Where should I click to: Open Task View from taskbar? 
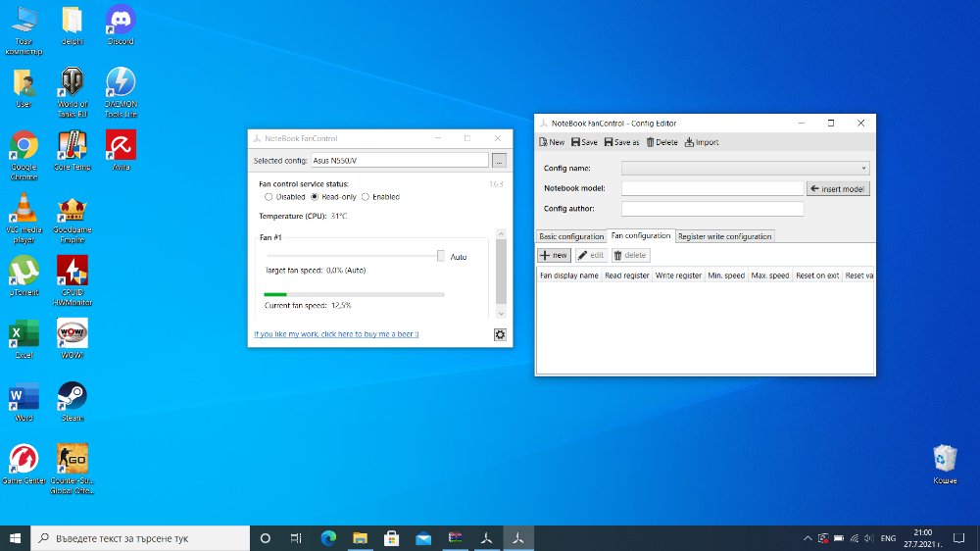296,538
